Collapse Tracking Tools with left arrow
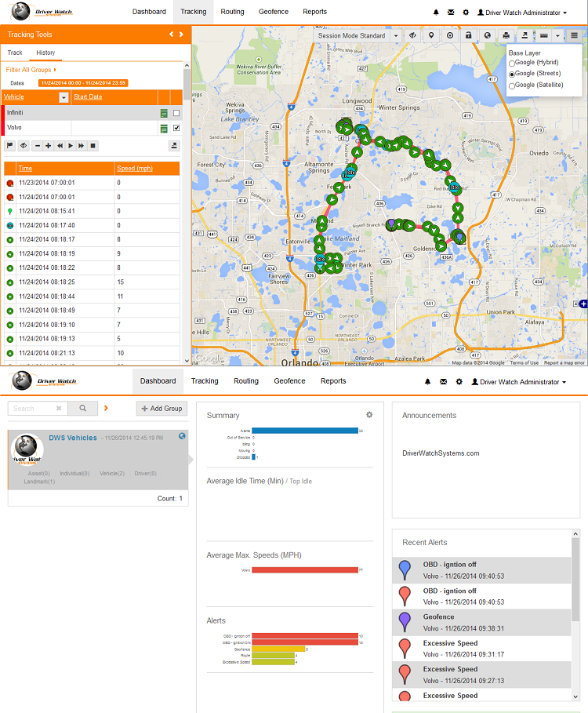The width and height of the screenshot is (588, 713). pos(172,34)
